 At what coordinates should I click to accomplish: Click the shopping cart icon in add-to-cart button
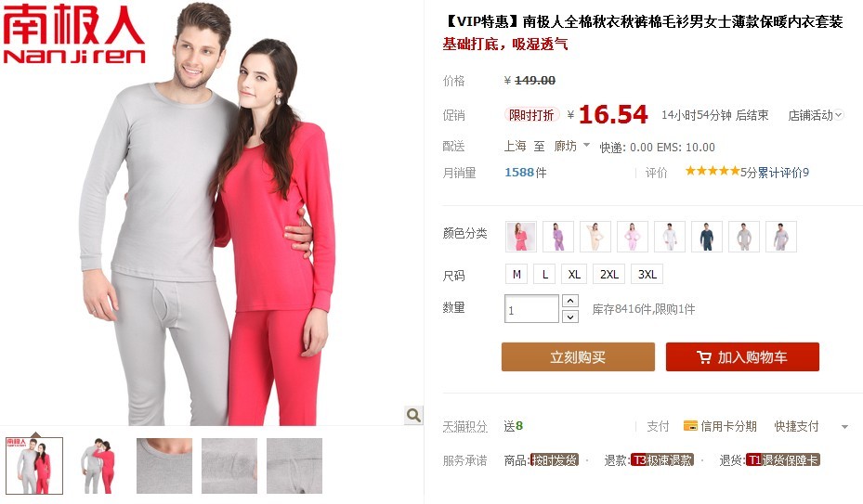coord(703,357)
